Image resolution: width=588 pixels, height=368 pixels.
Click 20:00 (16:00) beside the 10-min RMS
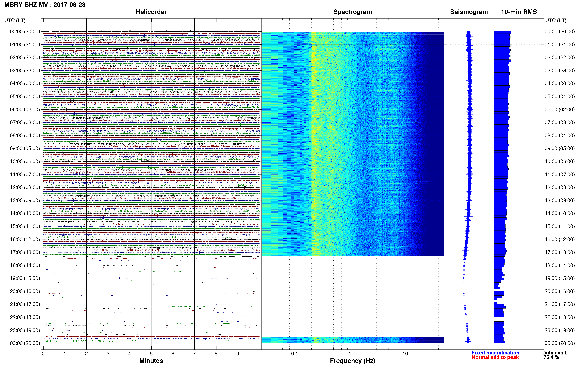pyautogui.click(x=560, y=291)
